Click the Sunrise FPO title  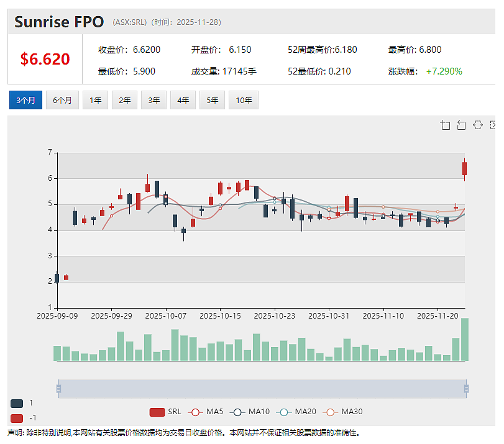pos(59,22)
